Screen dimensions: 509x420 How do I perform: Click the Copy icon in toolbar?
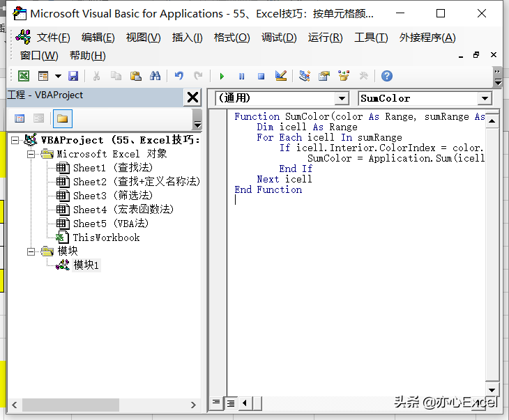click(x=116, y=76)
